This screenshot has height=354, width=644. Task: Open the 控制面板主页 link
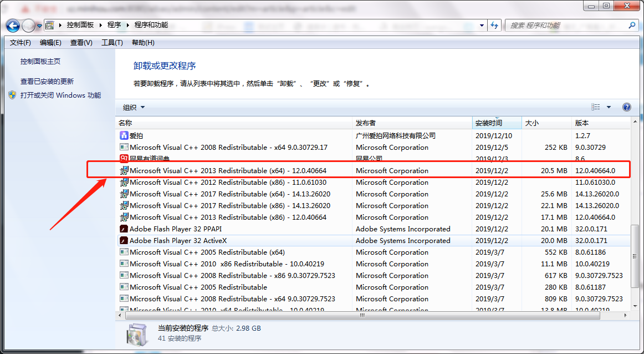pos(40,62)
